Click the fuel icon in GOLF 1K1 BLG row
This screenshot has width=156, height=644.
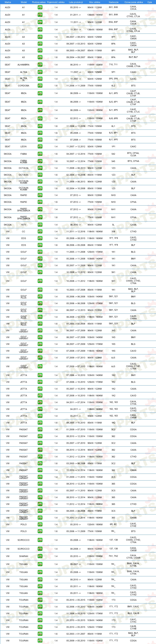click(40, 252)
